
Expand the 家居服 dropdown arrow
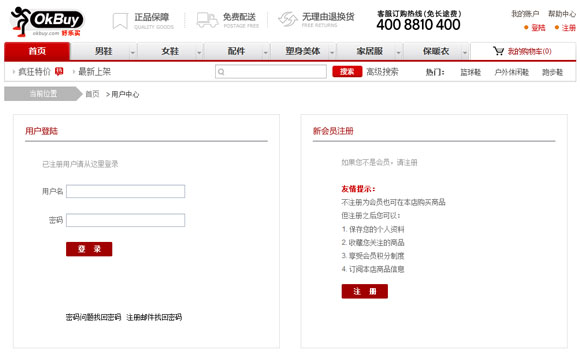(x=398, y=53)
